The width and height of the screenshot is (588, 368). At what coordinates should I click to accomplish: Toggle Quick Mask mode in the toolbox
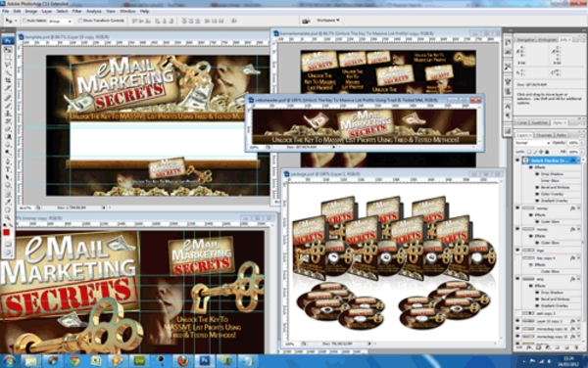[8, 244]
